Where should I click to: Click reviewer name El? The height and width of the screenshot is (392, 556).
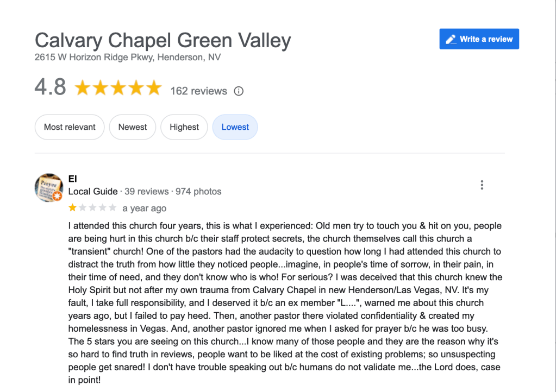pyautogui.click(x=72, y=179)
